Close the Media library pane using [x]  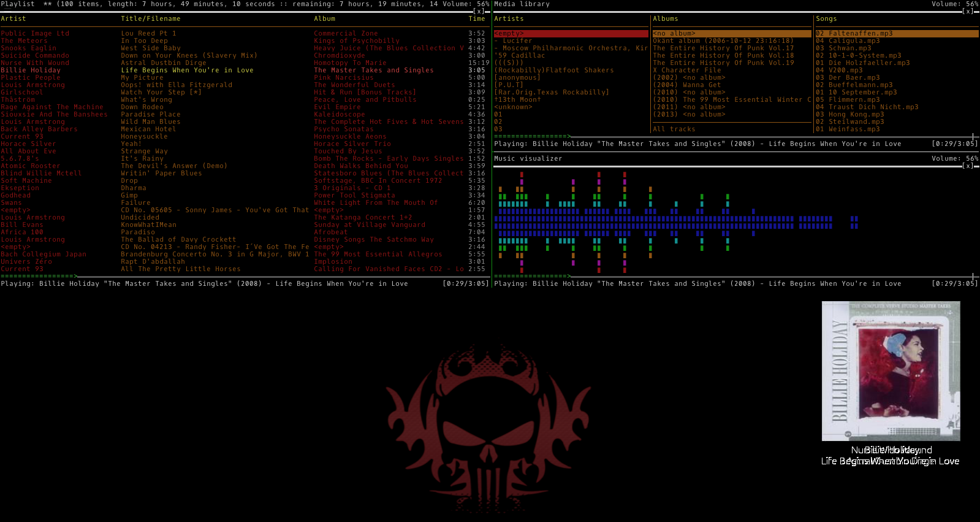tap(970, 12)
